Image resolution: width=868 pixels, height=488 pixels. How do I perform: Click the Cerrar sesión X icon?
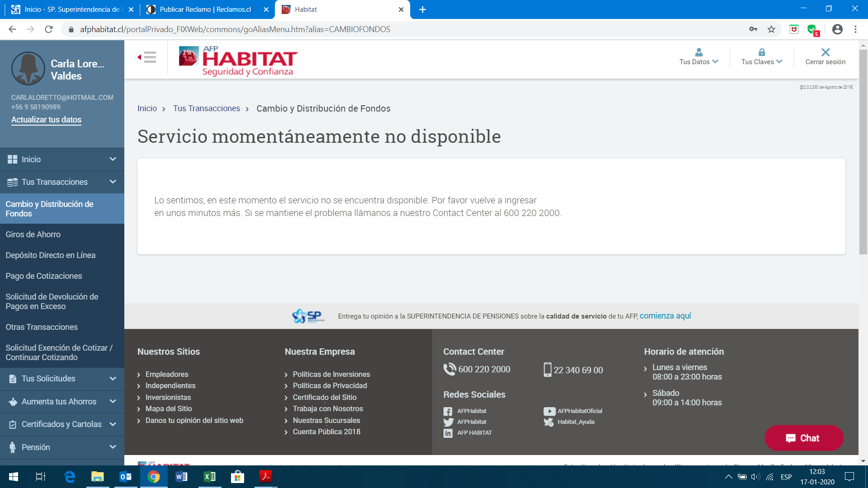pos(826,52)
